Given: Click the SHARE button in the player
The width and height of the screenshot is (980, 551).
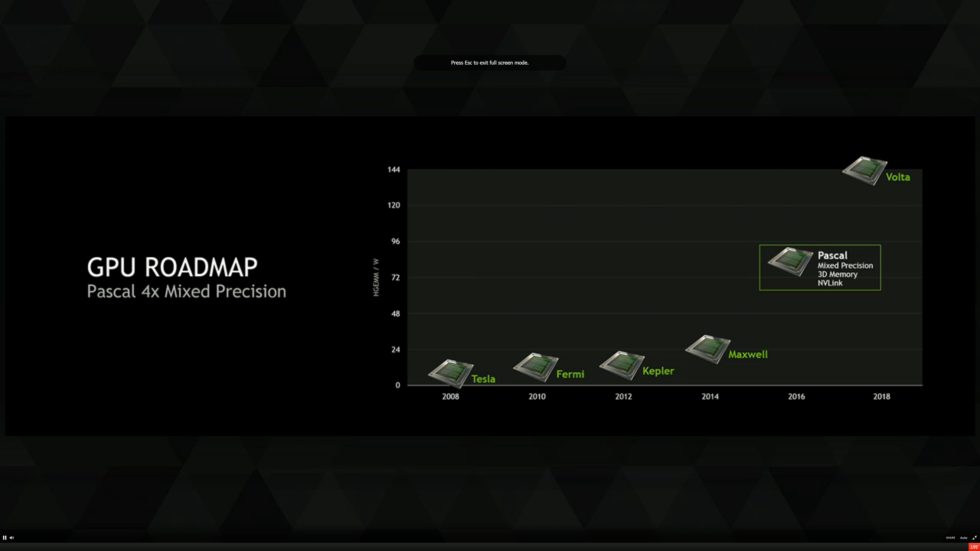Looking at the screenshot, I should pos(950,537).
